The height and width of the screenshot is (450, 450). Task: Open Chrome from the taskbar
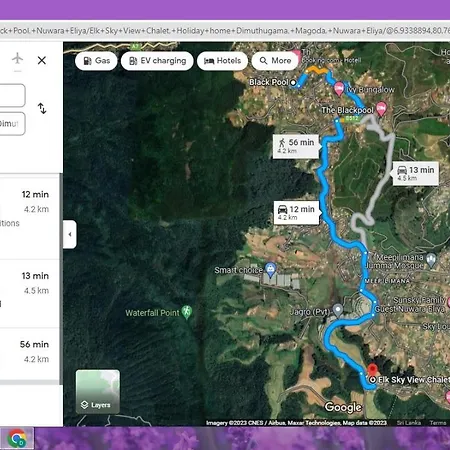(x=17, y=438)
